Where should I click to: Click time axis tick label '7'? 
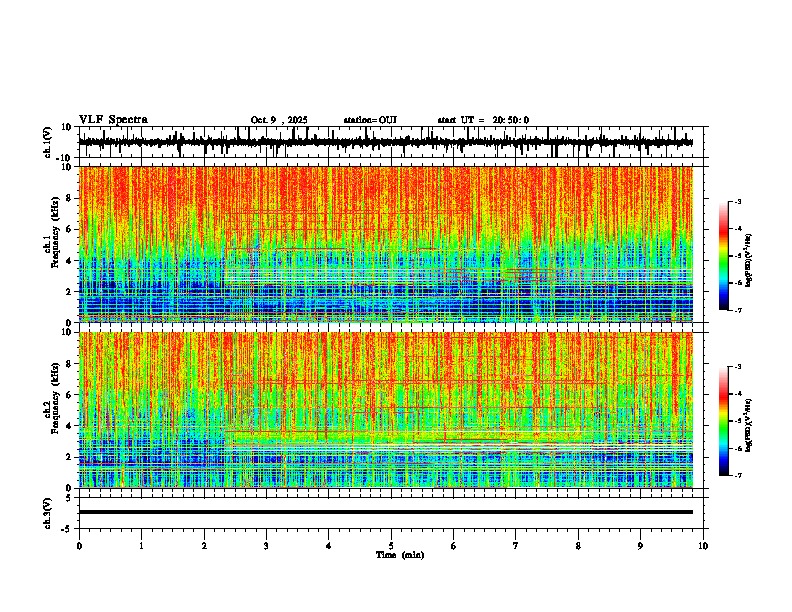point(516,546)
